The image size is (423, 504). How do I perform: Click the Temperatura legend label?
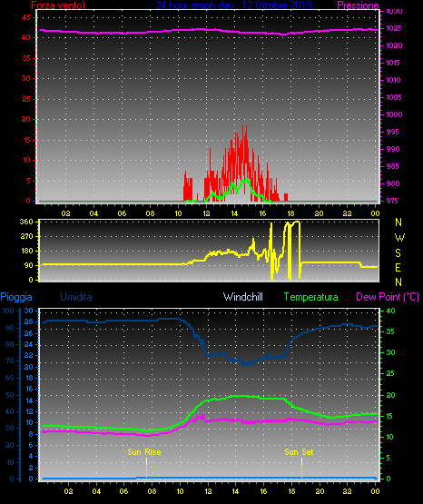click(311, 297)
